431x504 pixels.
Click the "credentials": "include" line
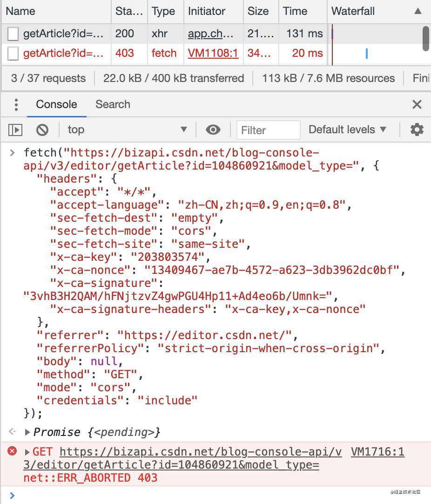point(117,401)
